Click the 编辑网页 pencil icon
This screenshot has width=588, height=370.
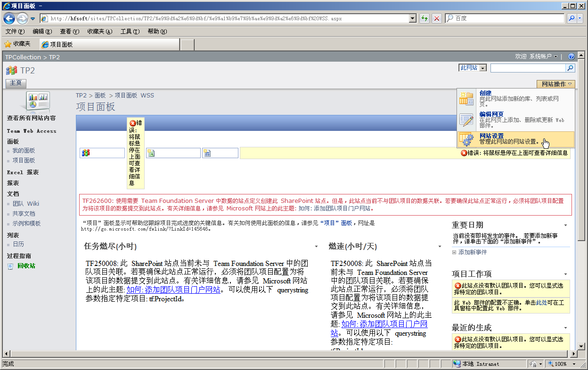(466, 120)
